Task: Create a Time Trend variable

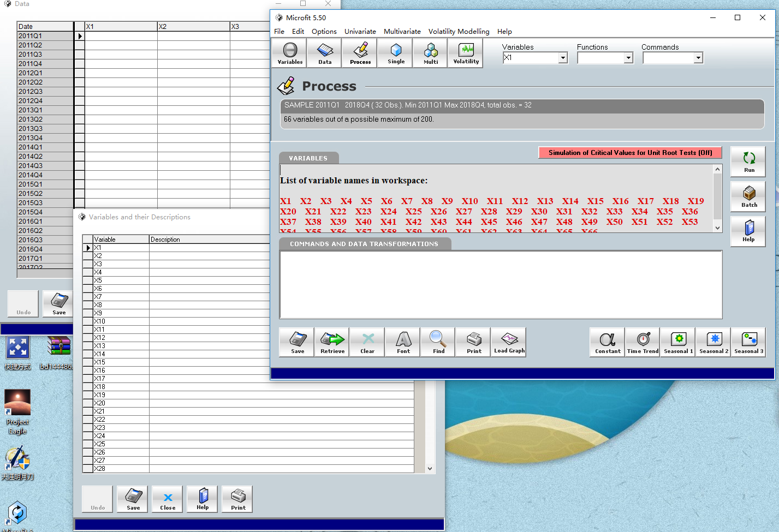Action: tap(643, 342)
